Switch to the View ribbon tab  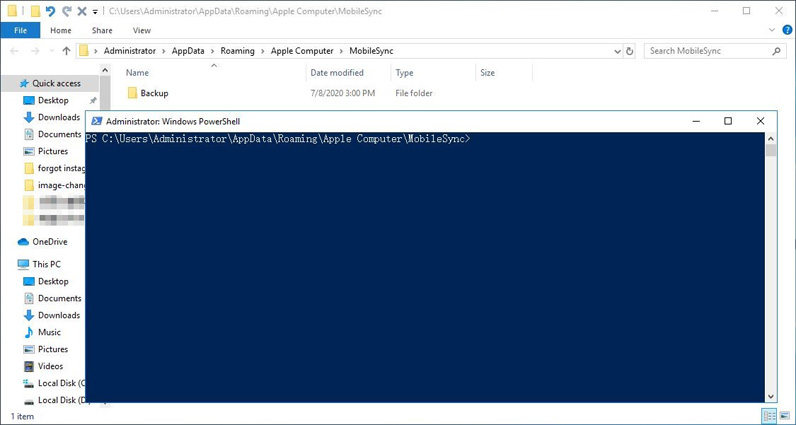(142, 31)
